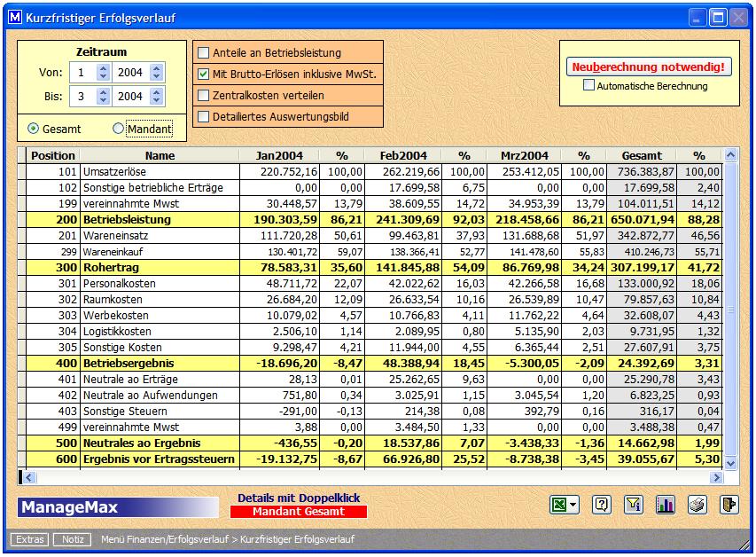Click the printer icon
The width and height of the screenshot is (756, 557).
[x=697, y=505]
